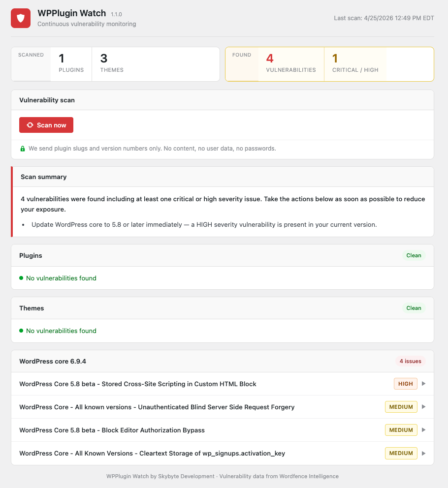Expand Cleartext Storage activation_key issue arrow
Image resolution: width=448 pixels, height=488 pixels.
pyautogui.click(x=423, y=453)
